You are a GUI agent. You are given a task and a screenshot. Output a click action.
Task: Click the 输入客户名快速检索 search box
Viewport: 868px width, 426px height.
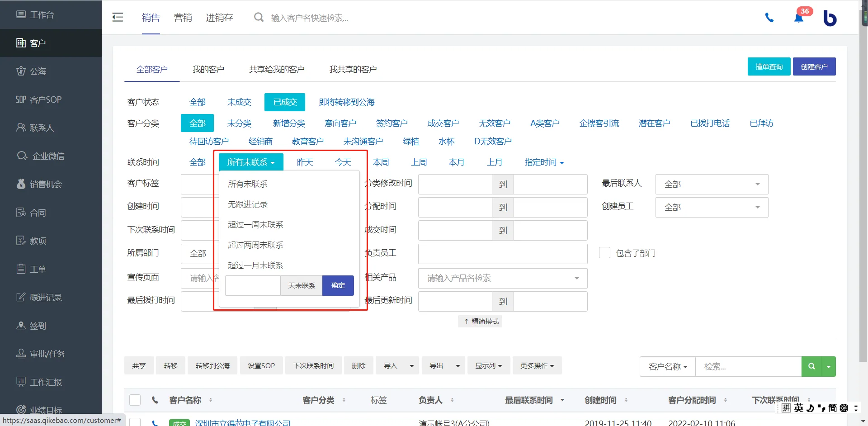point(310,18)
